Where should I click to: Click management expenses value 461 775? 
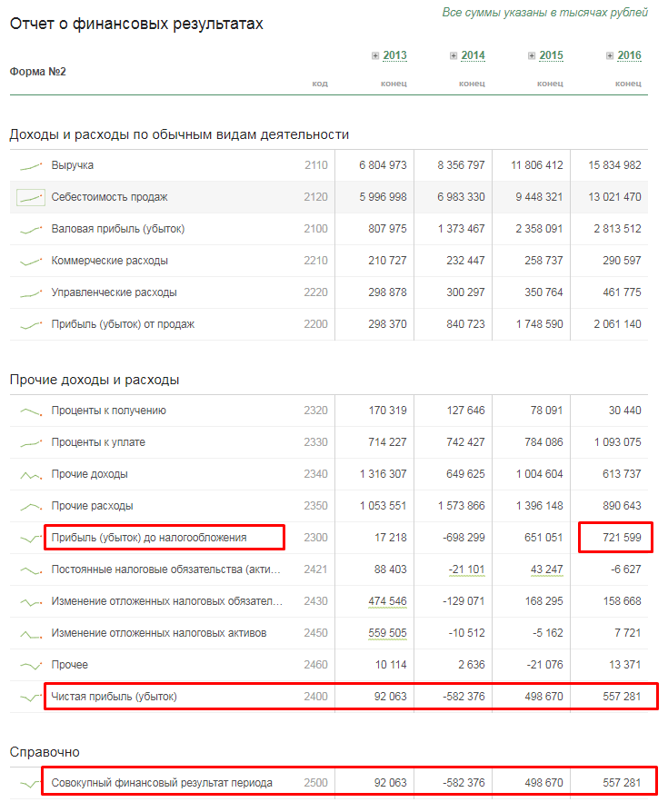(622, 292)
